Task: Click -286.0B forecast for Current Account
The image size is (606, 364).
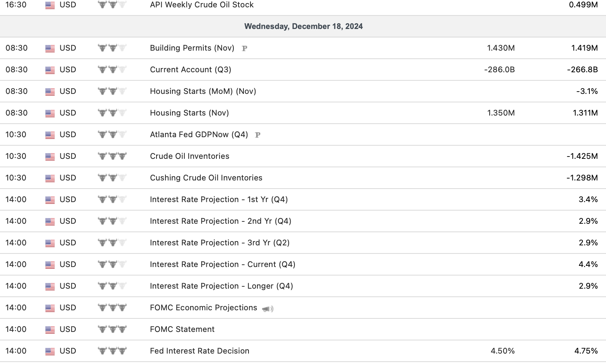Action: point(499,70)
